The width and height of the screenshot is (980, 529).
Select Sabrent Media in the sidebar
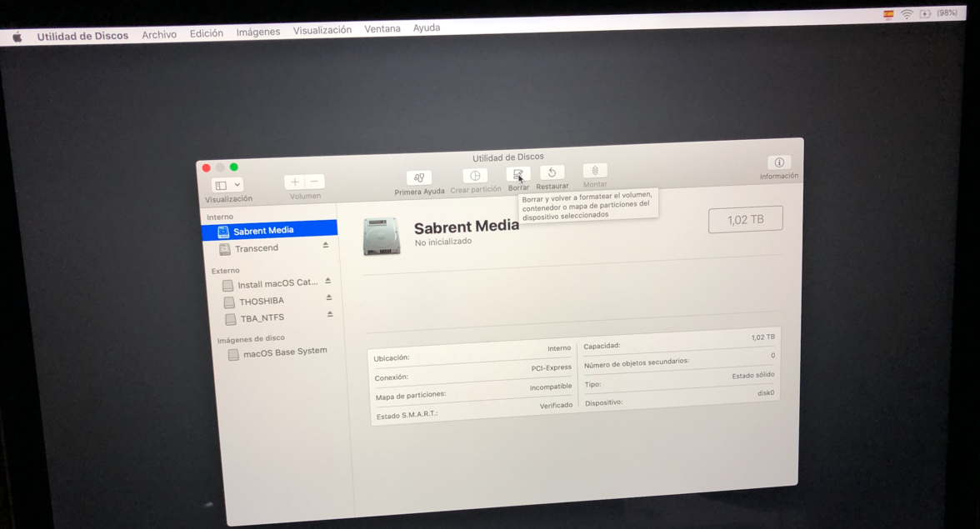(x=269, y=231)
